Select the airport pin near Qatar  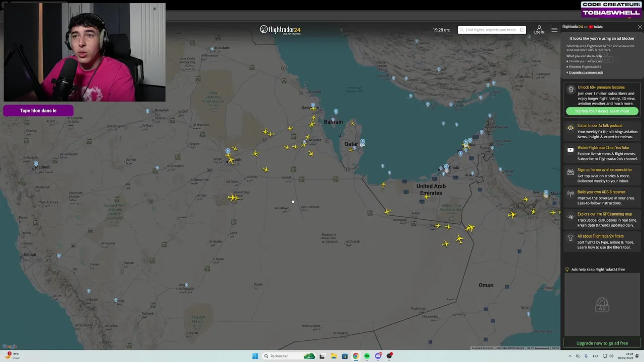click(363, 143)
